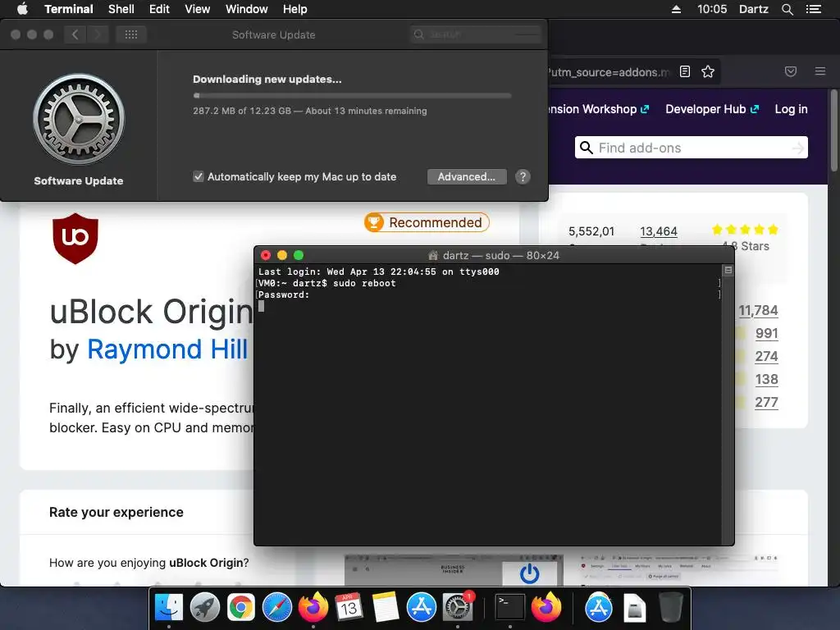Open Terminal from the Dock
This screenshot has width=840, height=630.
pos(509,608)
